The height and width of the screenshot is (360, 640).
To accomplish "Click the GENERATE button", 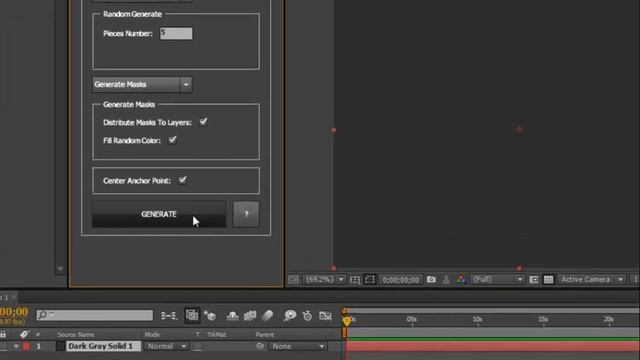I will pyautogui.click(x=159, y=214).
